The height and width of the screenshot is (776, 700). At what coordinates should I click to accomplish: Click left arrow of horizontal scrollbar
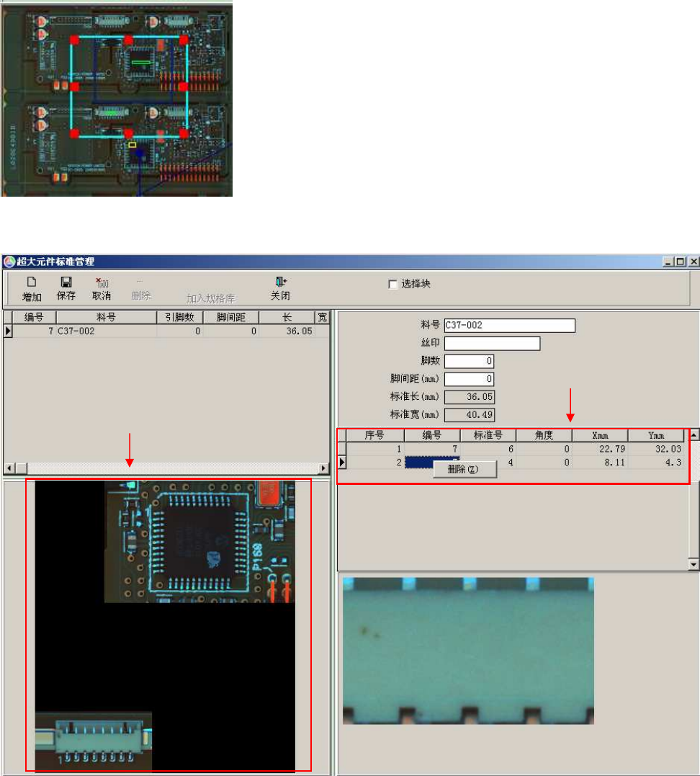(9, 468)
